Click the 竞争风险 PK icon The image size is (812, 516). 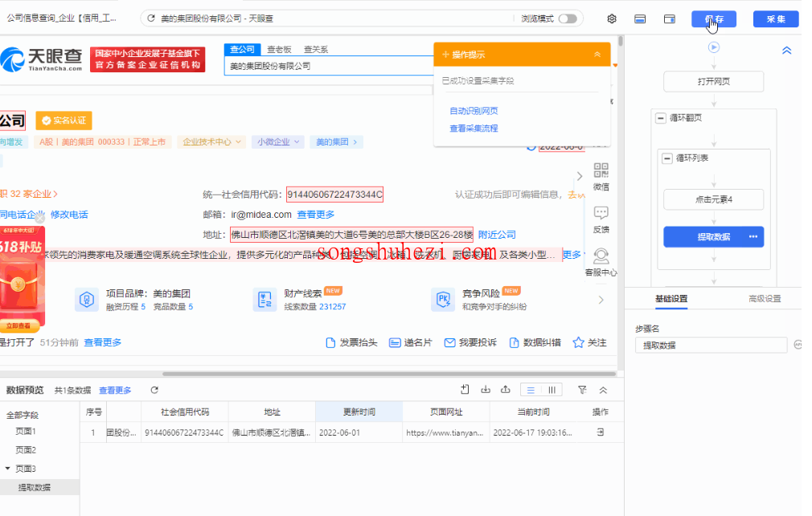443,299
